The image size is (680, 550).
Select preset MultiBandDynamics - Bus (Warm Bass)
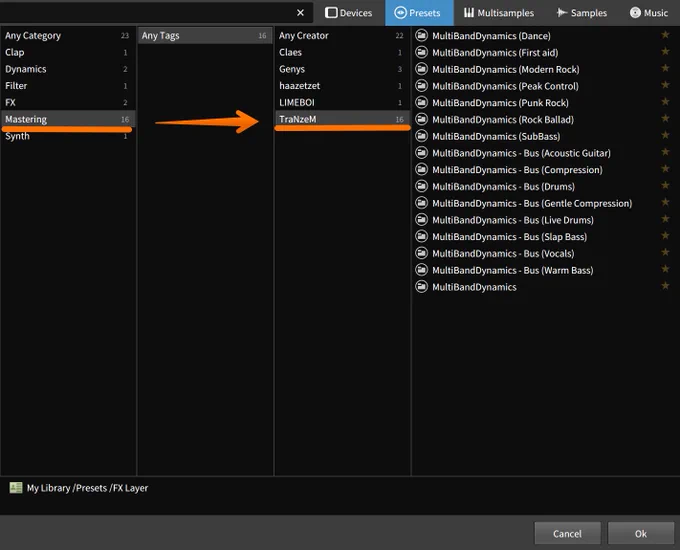click(x=513, y=270)
